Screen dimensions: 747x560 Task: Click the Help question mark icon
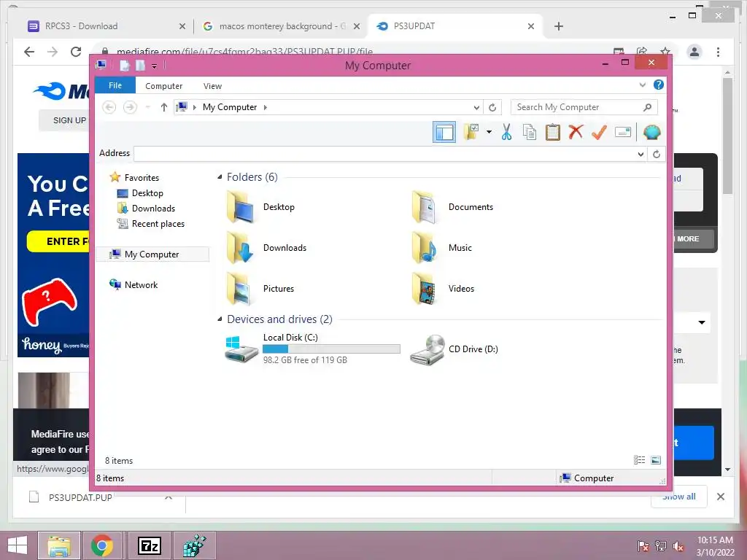tap(659, 85)
